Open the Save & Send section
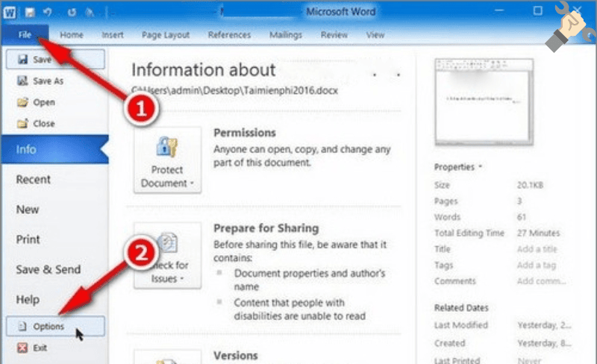 coord(48,269)
